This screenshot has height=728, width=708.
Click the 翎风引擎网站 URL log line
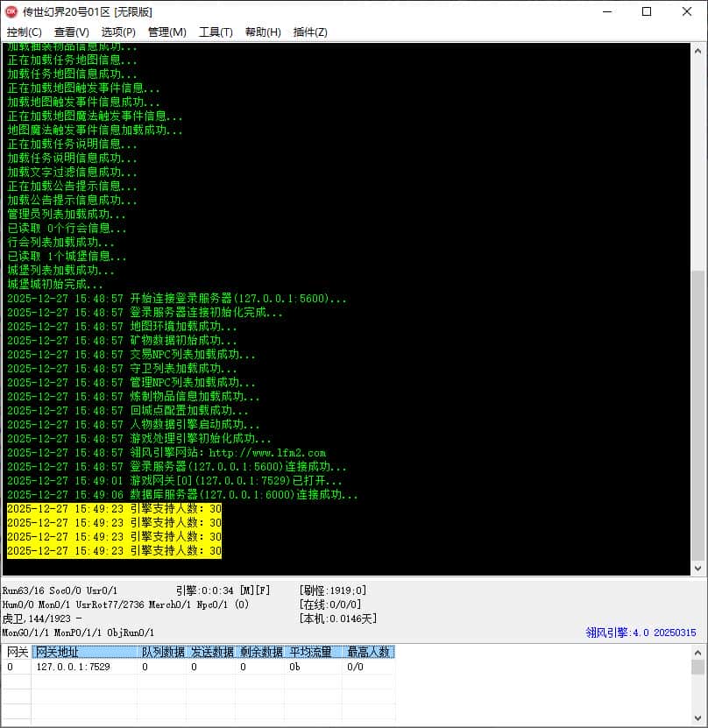click(x=166, y=453)
